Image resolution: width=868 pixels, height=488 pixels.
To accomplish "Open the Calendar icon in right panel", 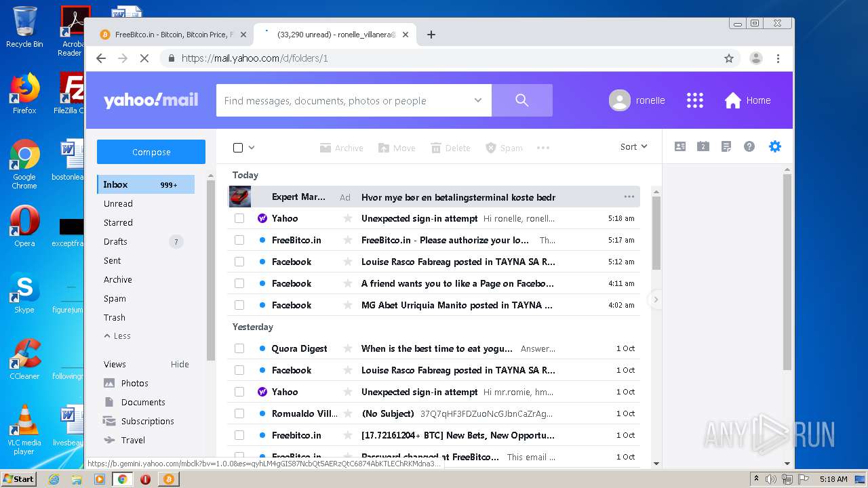I will point(703,146).
